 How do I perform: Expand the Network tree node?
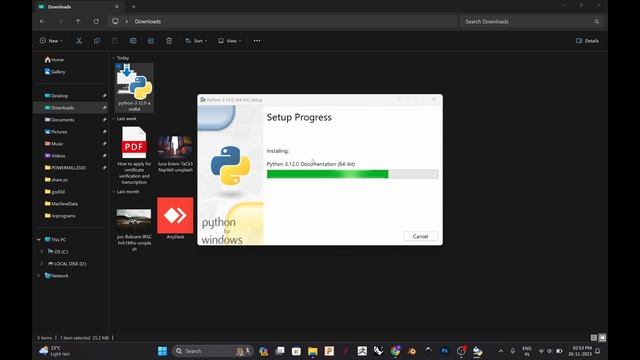click(39, 276)
